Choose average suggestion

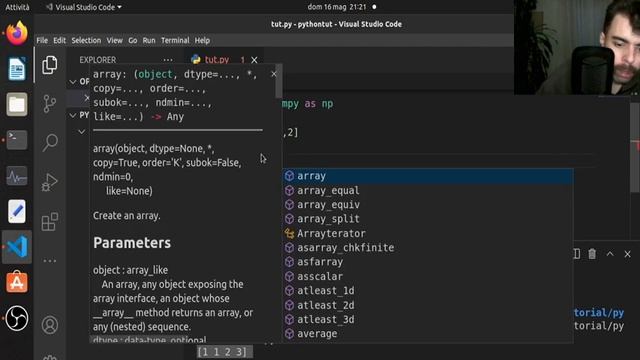[x=428, y=333]
